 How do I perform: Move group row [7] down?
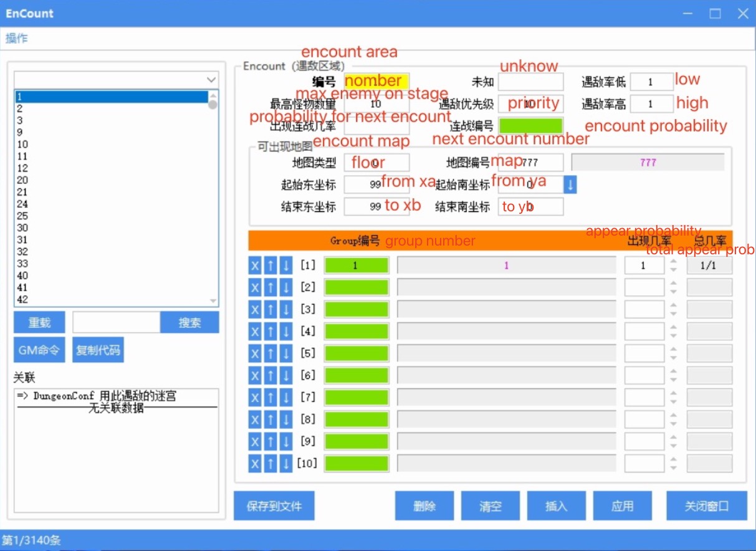coord(286,398)
